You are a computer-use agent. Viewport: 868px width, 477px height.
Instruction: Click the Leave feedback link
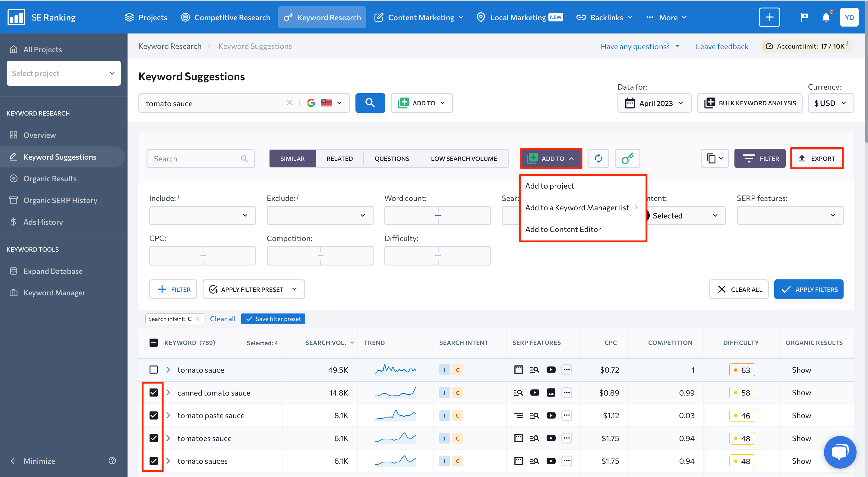coord(722,46)
